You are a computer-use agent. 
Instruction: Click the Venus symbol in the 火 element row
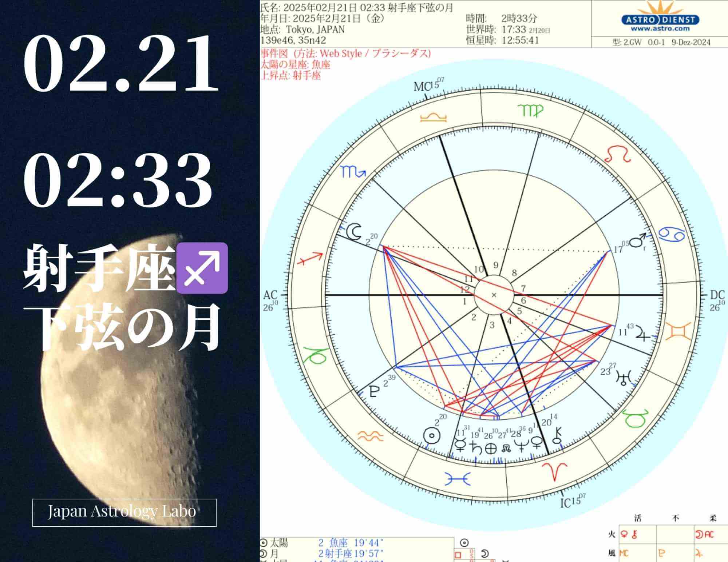[x=625, y=534]
